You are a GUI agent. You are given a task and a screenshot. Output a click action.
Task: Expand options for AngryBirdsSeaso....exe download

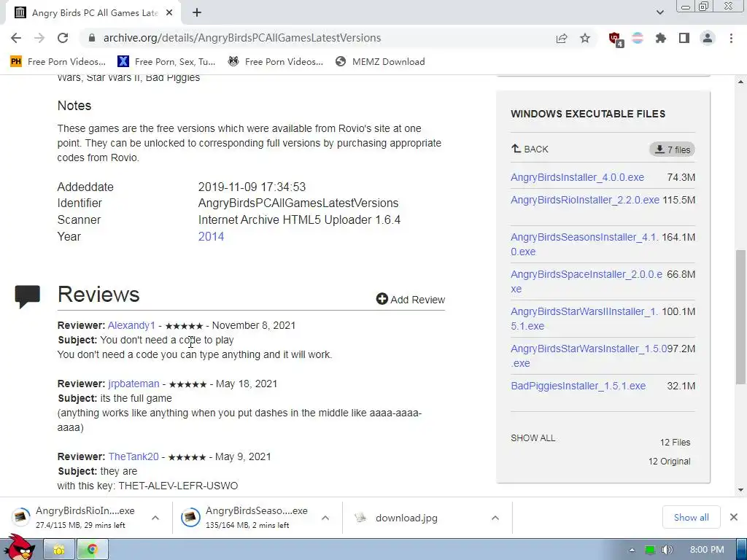325,518
